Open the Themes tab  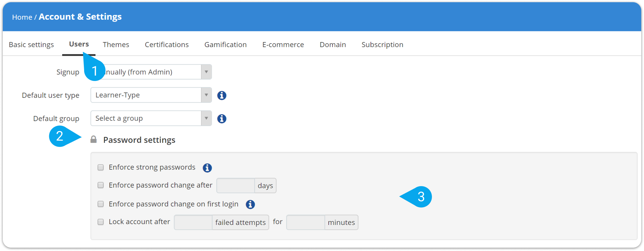pos(116,44)
